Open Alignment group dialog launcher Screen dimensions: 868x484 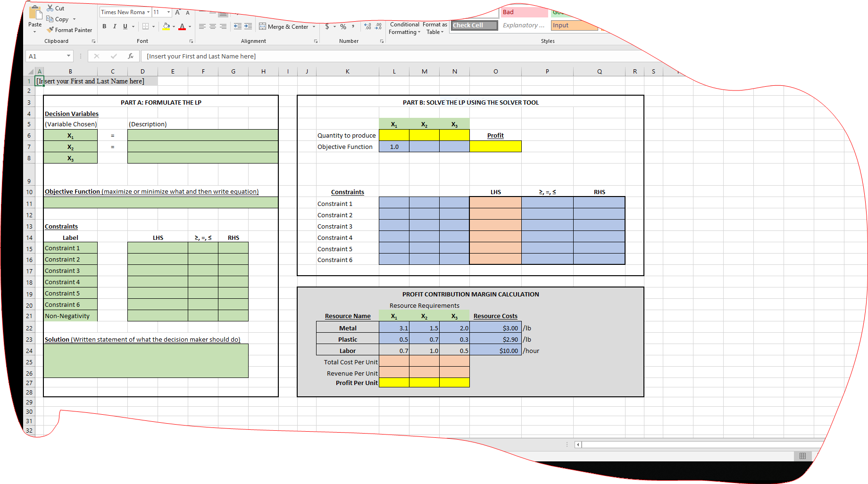coord(316,41)
